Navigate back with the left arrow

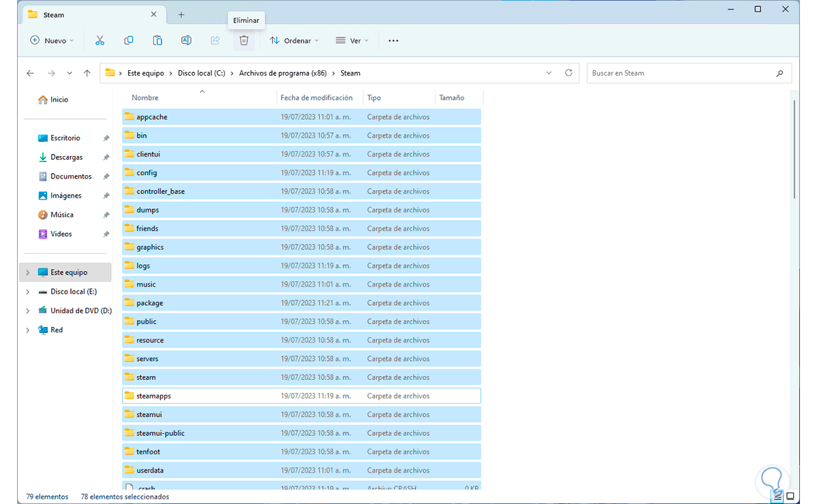tap(30, 73)
